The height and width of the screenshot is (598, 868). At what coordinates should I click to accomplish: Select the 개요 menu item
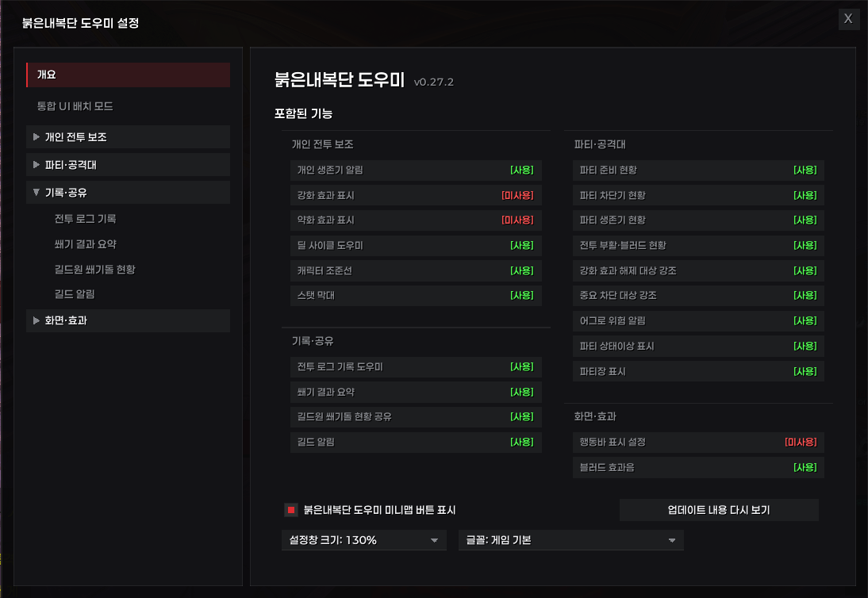128,75
